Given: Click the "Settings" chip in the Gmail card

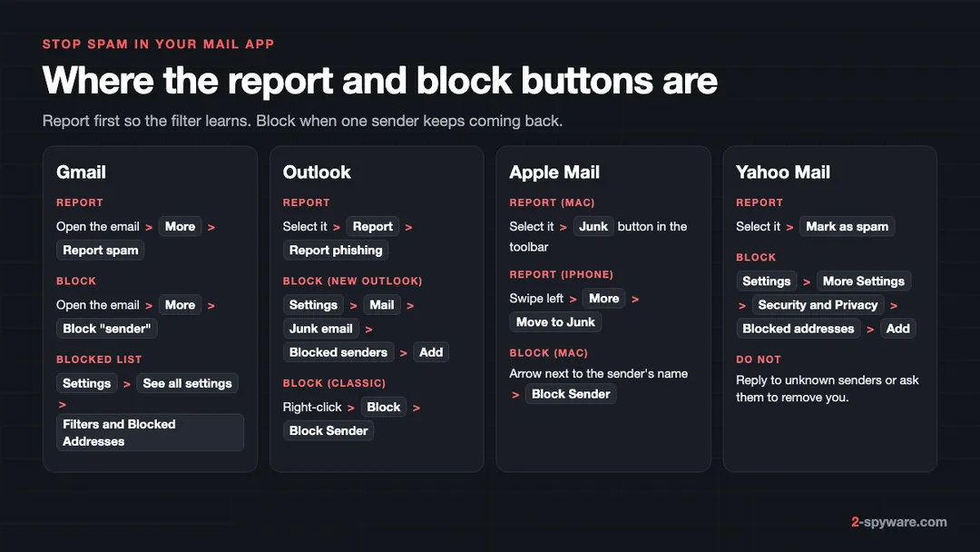Looking at the screenshot, I should click(87, 383).
